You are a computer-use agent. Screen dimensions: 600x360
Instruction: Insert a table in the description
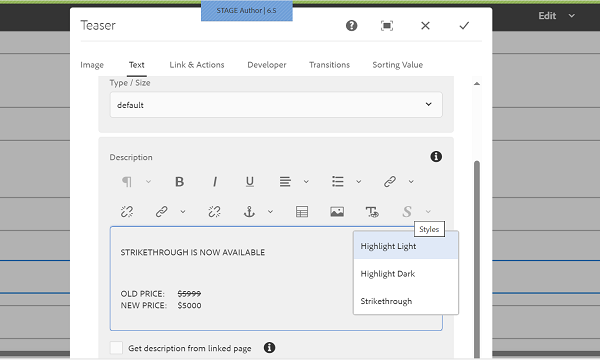pyautogui.click(x=302, y=212)
